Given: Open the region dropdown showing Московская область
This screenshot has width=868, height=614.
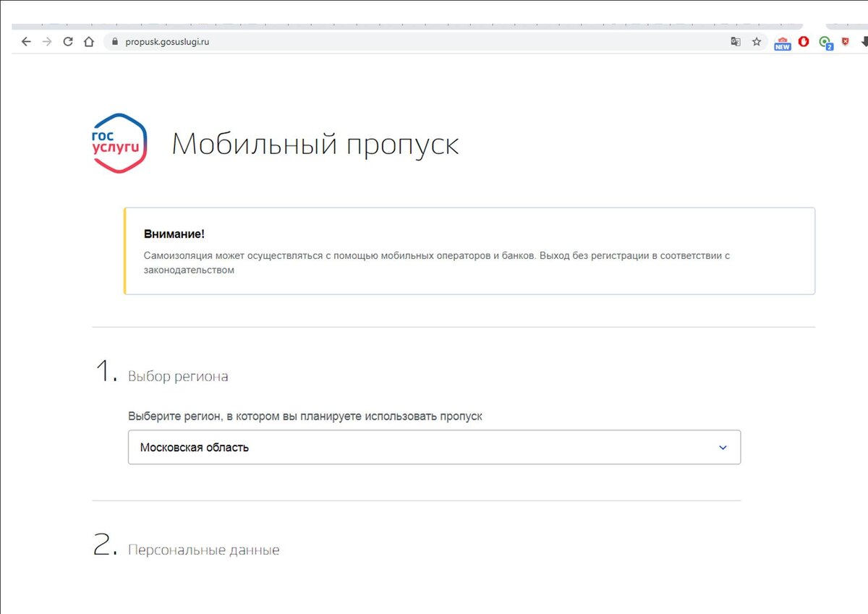Looking at the screenshot, I should click(x=434, y=447).
